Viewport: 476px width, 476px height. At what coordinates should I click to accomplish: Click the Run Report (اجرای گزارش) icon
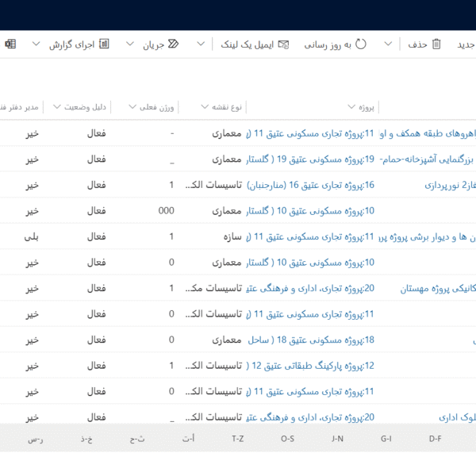click(103, 44)
